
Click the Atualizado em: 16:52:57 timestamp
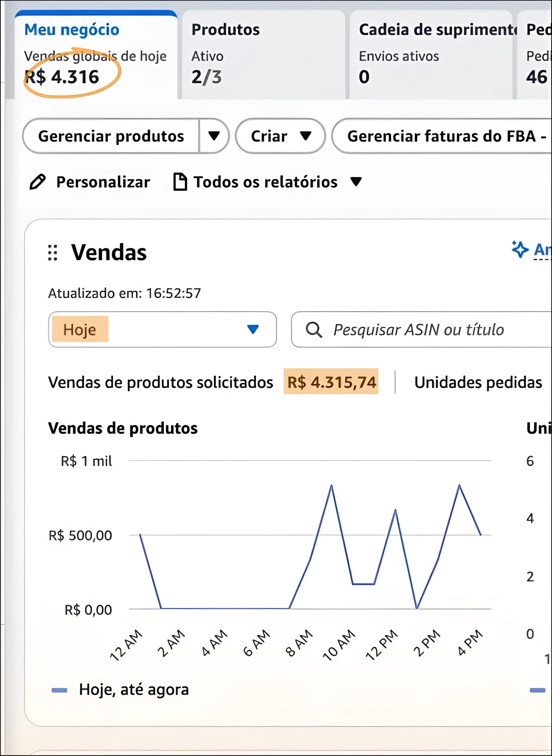tap(125, 294)
